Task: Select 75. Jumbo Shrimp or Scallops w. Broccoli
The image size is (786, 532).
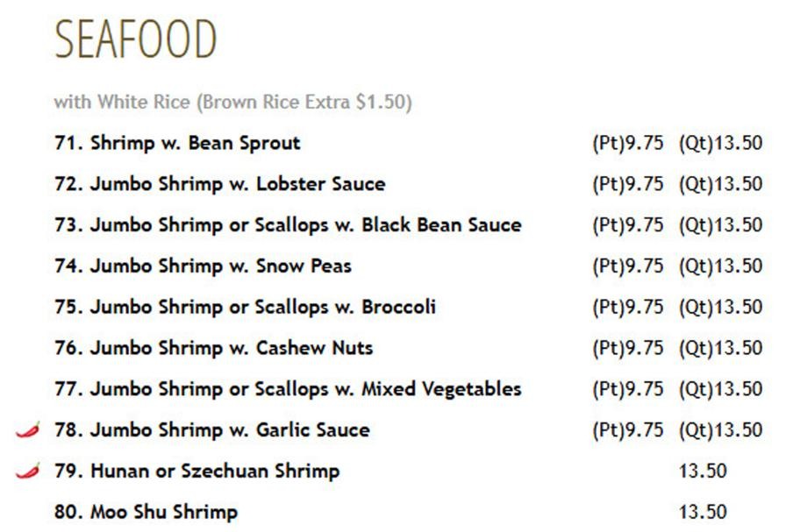Action: (245, 307)
